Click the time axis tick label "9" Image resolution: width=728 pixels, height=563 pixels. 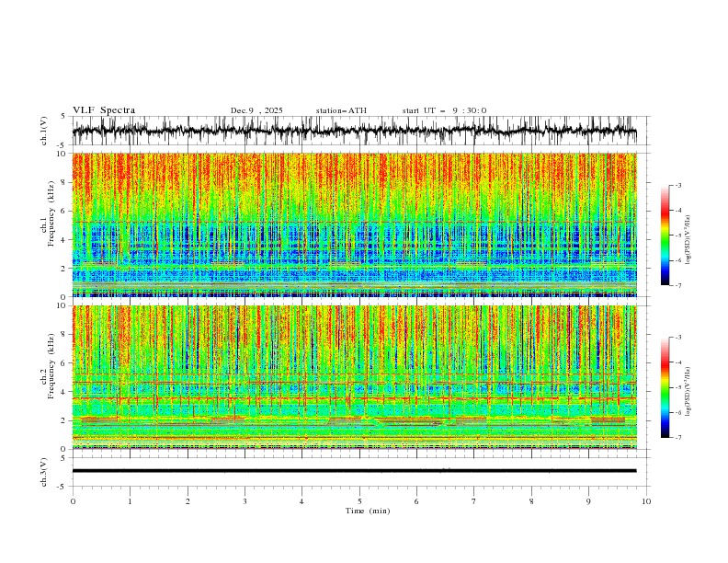(588, 501)
